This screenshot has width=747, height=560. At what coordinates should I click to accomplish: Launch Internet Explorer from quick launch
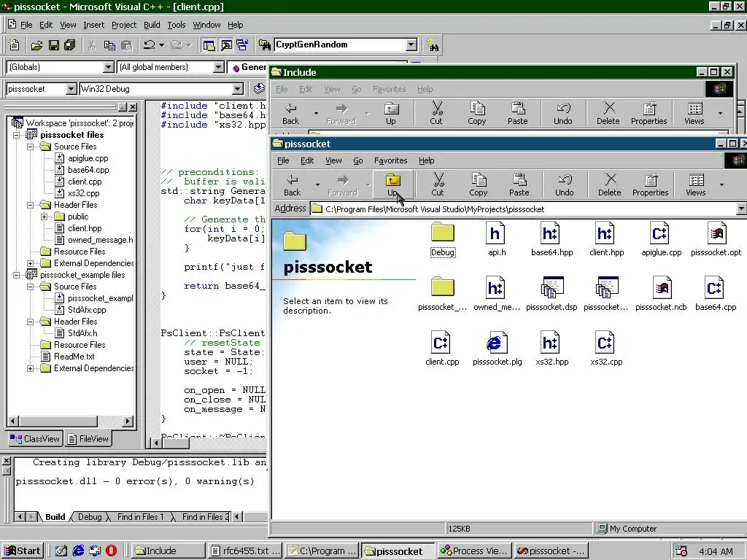[x=78, y=551]
